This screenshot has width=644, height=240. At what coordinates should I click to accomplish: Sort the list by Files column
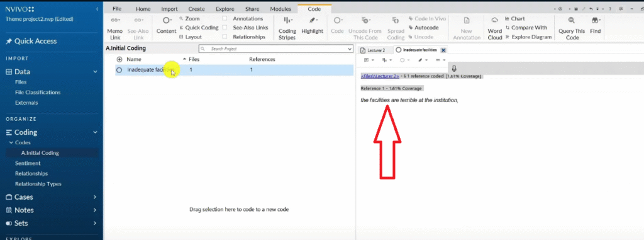tap(194, 59)
